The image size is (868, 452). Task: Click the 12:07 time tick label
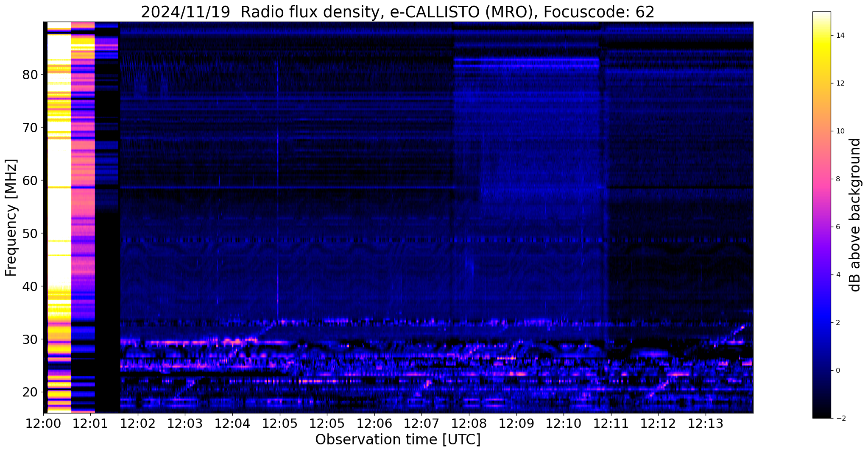pos(421,423)
